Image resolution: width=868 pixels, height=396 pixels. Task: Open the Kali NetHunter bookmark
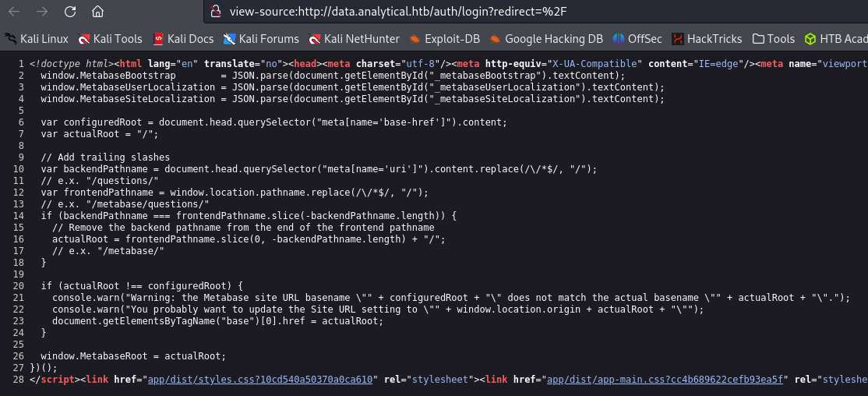(355, 39)
